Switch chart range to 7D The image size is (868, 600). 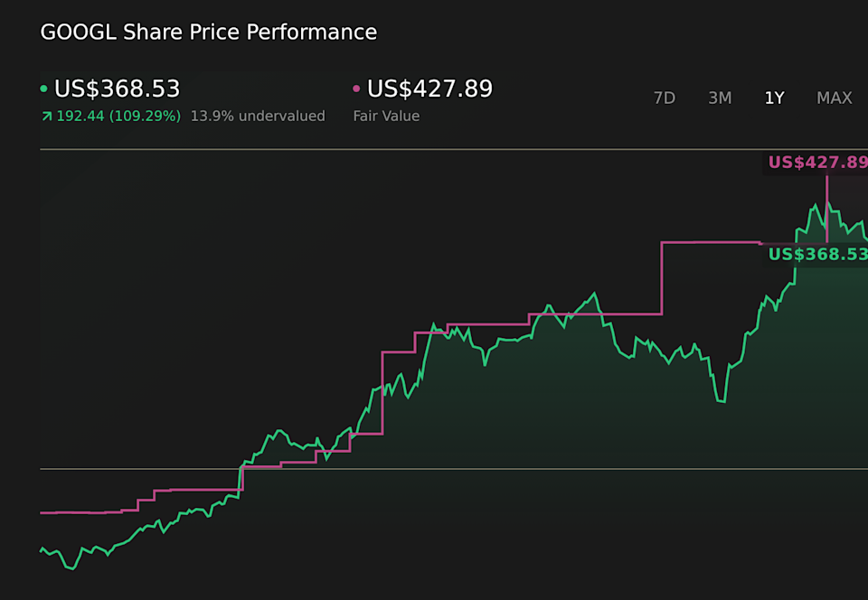[665, 98]
